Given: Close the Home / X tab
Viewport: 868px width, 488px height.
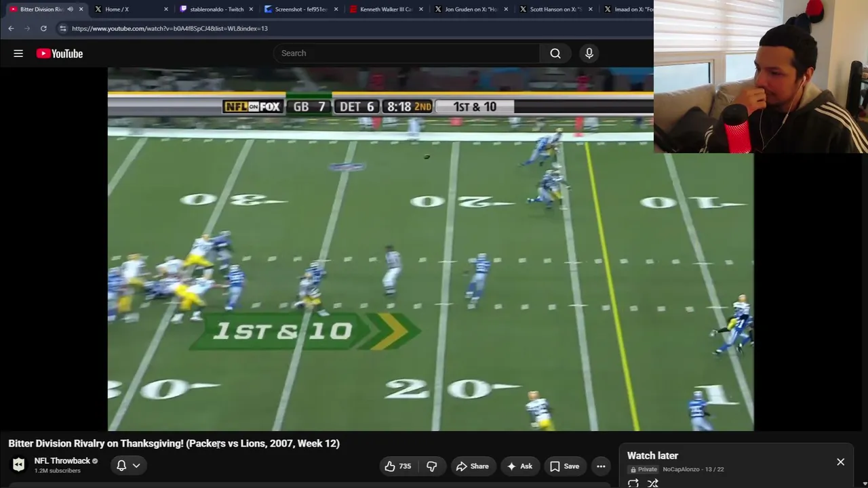Looking at the screenshot, I should 166,9.
